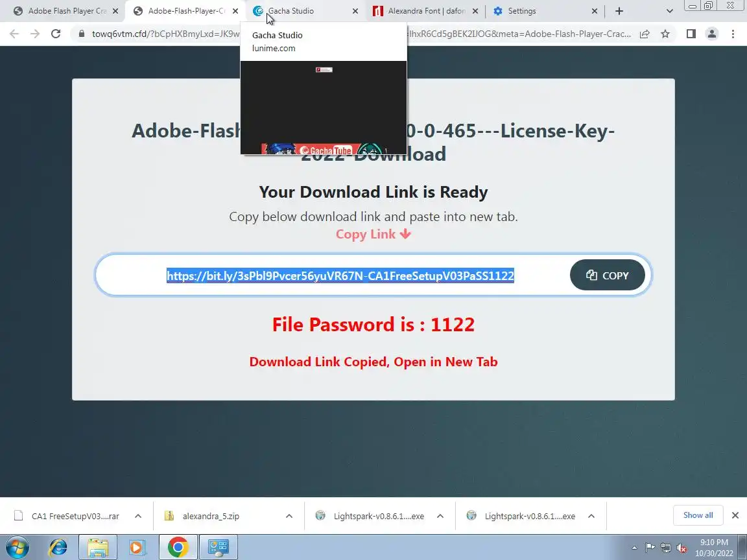Expand options for first Lightspark exe
The width and height of the screenshot is (747, 560).
pos(440,516)
